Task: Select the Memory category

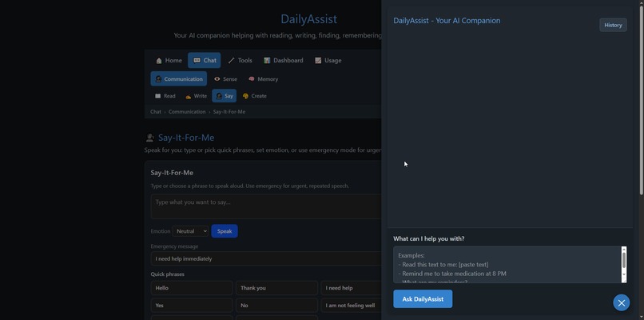Action: [x=263, y=79]
